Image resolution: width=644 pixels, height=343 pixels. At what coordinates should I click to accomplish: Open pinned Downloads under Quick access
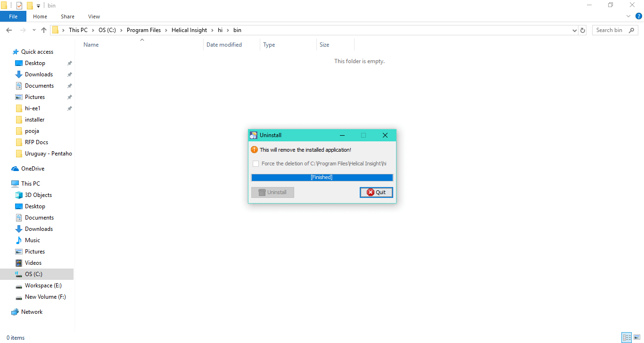(39, 74)
